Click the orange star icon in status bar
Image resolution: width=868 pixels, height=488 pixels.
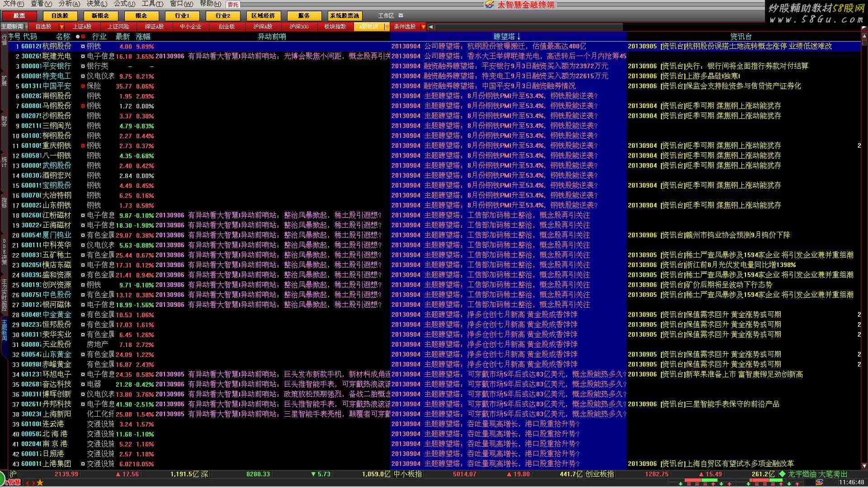(x=40, y=482)
